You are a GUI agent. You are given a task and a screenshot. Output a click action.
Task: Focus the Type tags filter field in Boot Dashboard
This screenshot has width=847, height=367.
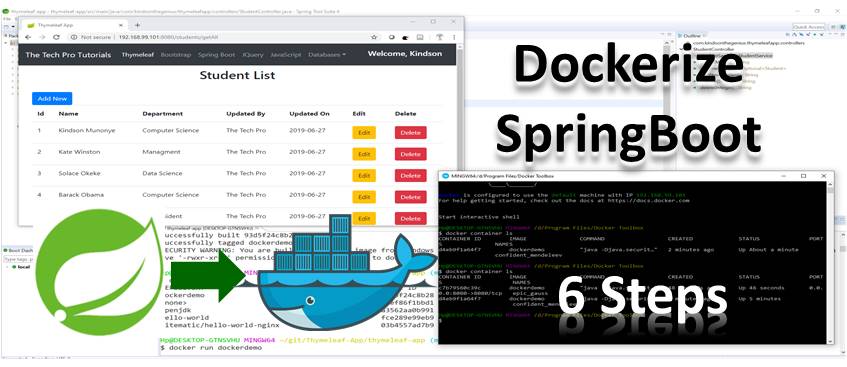point(18,259)
